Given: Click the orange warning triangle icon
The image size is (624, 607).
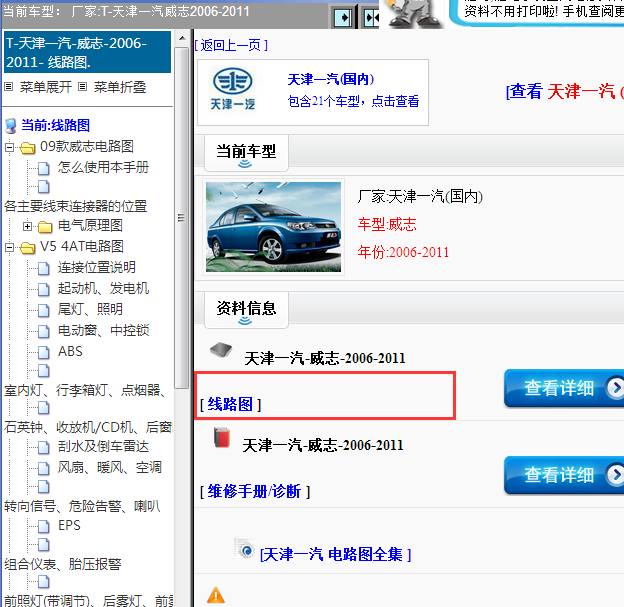Looking at the screenshot, I should click(x=216, y=595).
